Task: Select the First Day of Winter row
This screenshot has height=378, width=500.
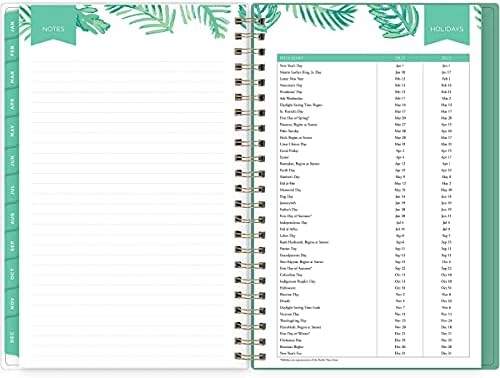Action: pos(373,333)
